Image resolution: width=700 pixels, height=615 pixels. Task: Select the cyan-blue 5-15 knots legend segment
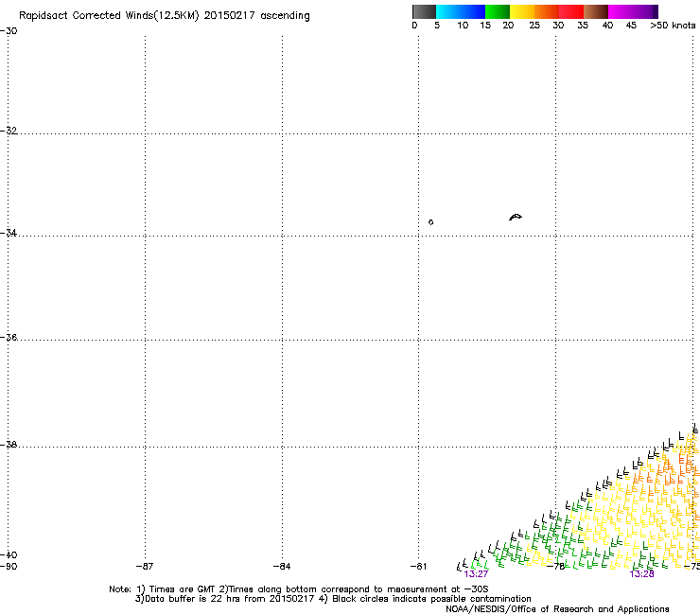click(x=461, y=11)
